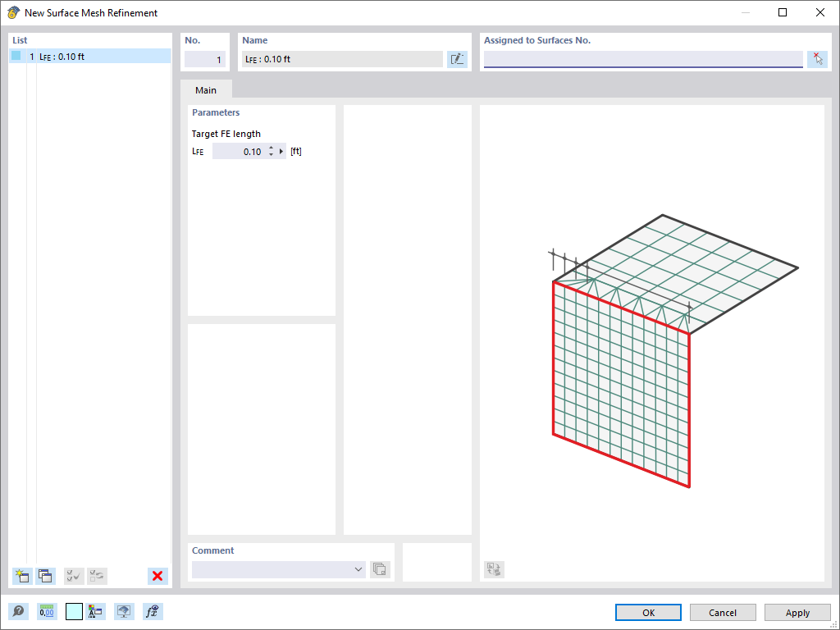Switch to the Main tab
The height and width of the screenshot is (630, 840).
pyautogui.click(x=205, y=89)
